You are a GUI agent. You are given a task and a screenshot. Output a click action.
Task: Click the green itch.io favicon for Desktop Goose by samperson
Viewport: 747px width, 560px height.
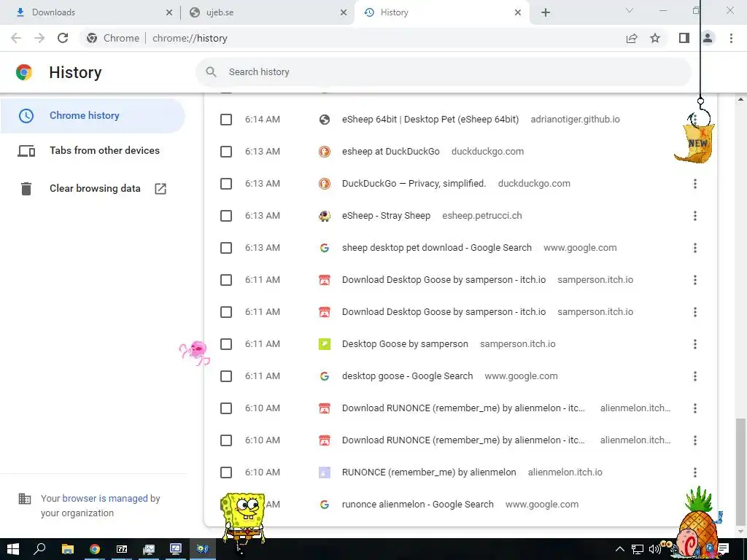point(325,344)
